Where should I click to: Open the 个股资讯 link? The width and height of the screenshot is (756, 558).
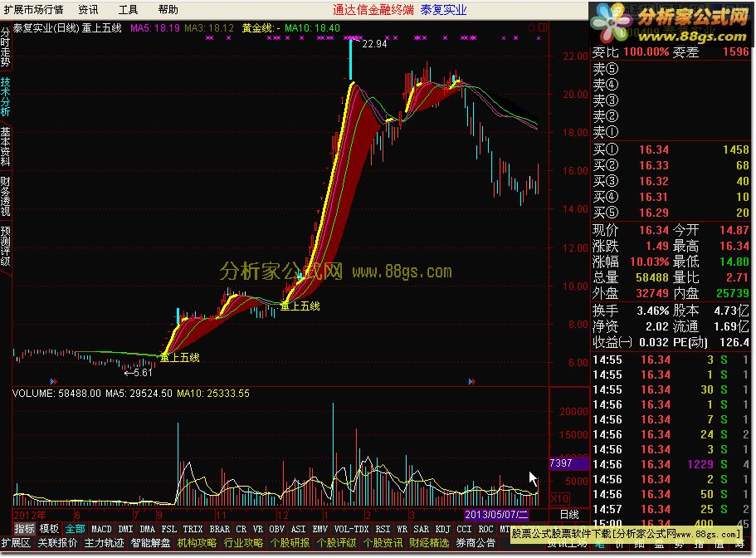383,543
